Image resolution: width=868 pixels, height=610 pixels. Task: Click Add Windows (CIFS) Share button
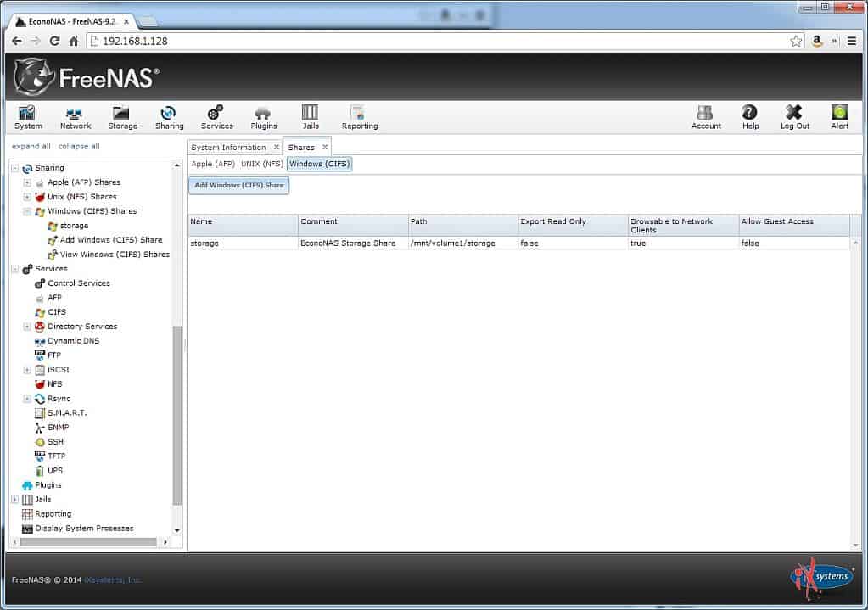pos(239,185)
